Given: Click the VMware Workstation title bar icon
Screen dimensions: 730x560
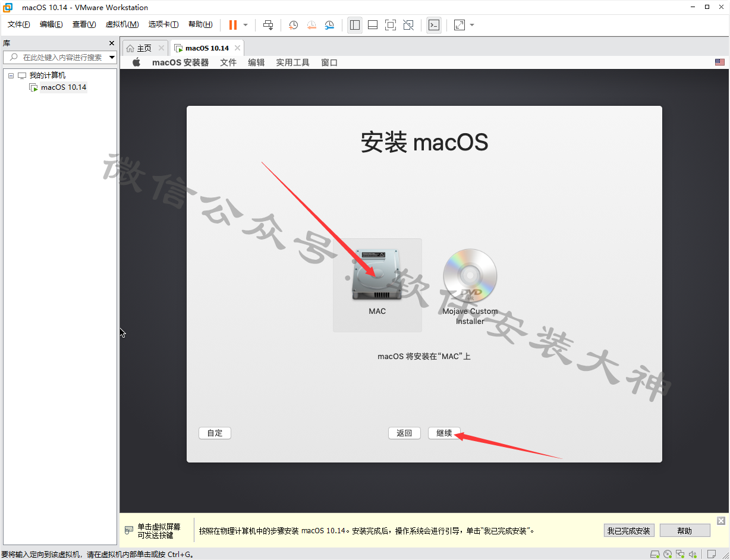Looking at the screenshot, I should (8, 7).
